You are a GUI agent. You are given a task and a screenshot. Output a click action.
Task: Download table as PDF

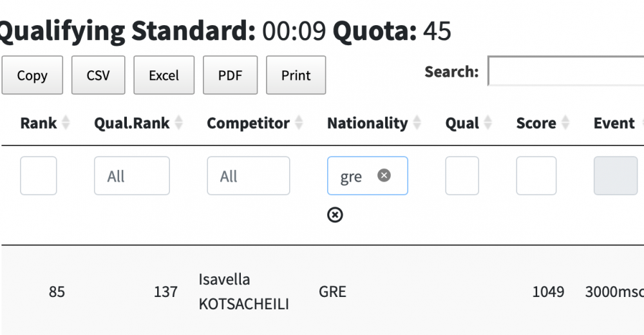pyautogui.click(x=230, y=75)
